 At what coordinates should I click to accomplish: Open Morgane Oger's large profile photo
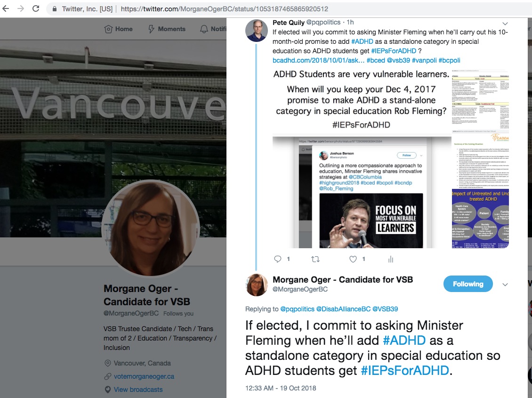[151, 227]
